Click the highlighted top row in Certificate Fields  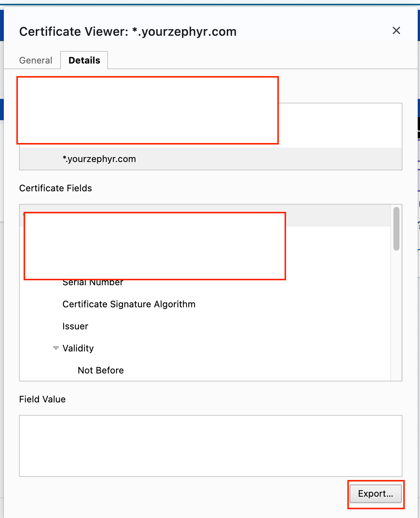[338, 216]
